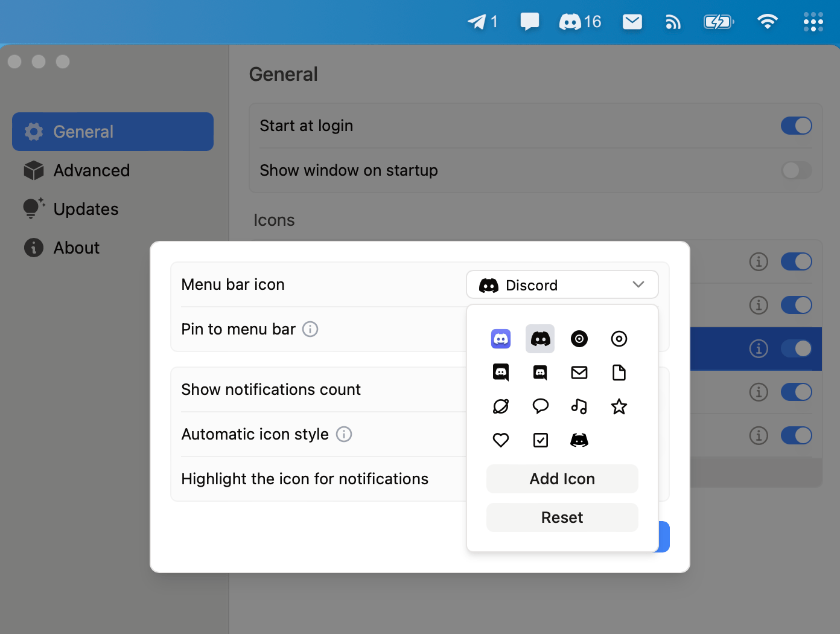Viewport: 840px width, 634px height.
Task: Open the Wi-Fi status menu
Action: tap(768, 22)
